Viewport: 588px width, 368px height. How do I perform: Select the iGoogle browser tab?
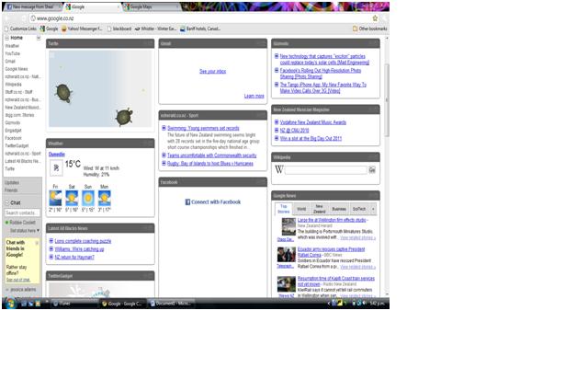92,6
